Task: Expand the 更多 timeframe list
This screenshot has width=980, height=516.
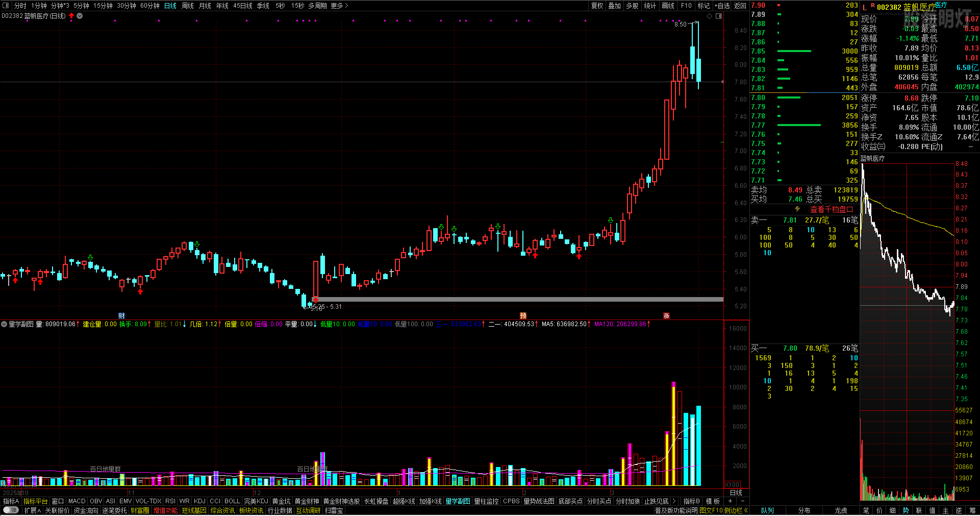Action: [x=339, y=6]
